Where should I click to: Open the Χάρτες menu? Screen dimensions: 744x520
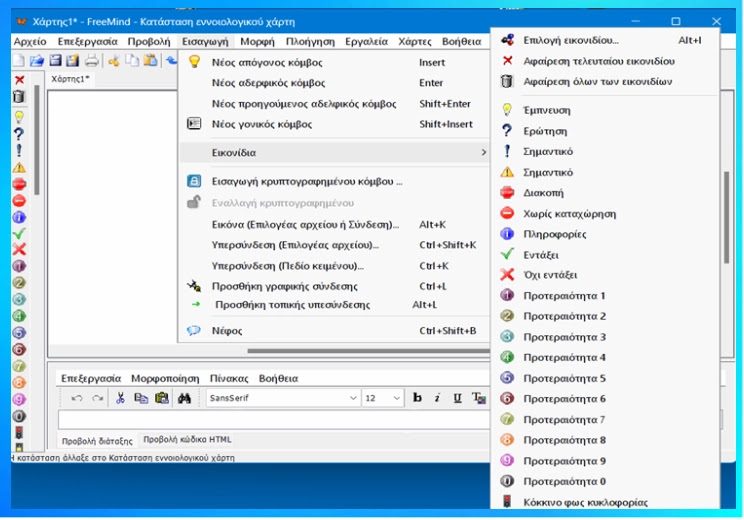[415, 41]
